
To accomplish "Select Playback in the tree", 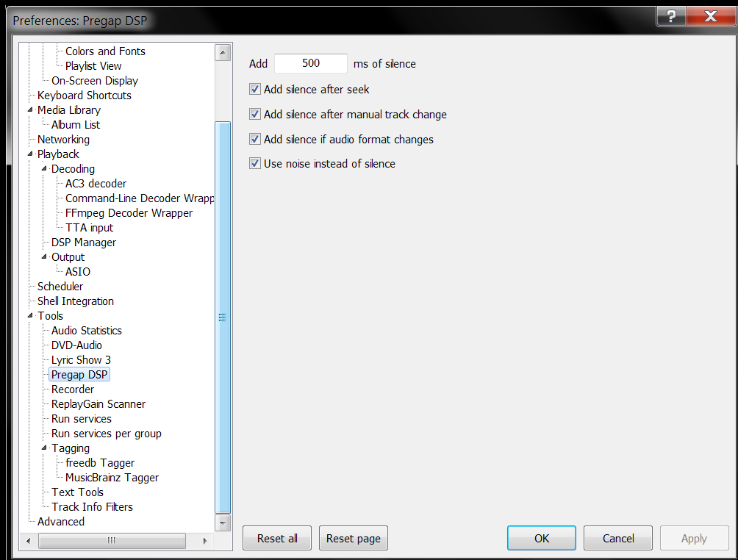I will point(58,154).
